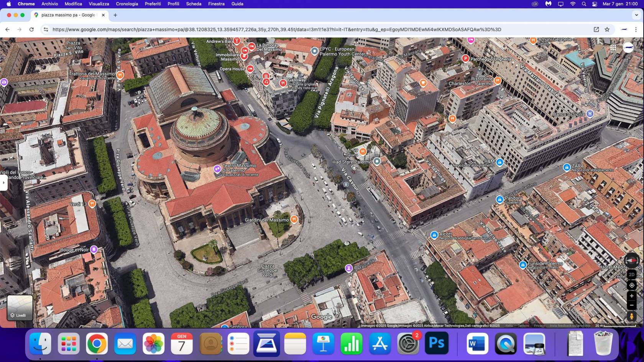
Task: Select the piazza massimo pa tab
Action: point(70,15)
